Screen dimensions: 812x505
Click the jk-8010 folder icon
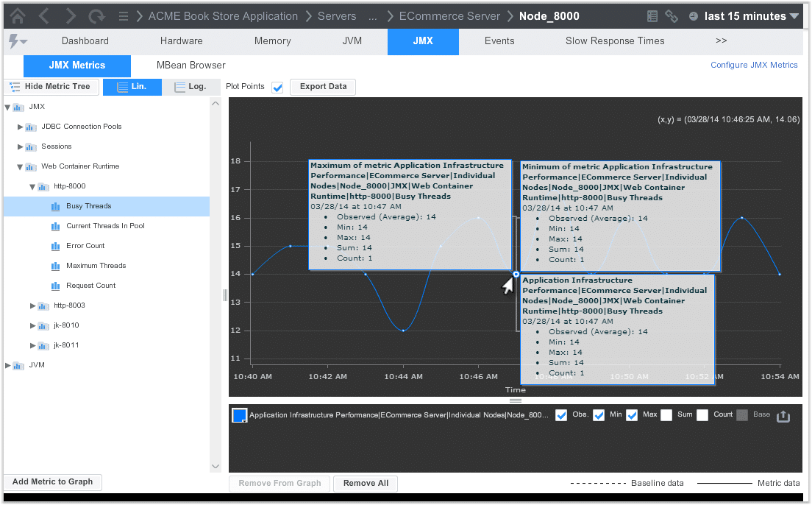(43, 325)
